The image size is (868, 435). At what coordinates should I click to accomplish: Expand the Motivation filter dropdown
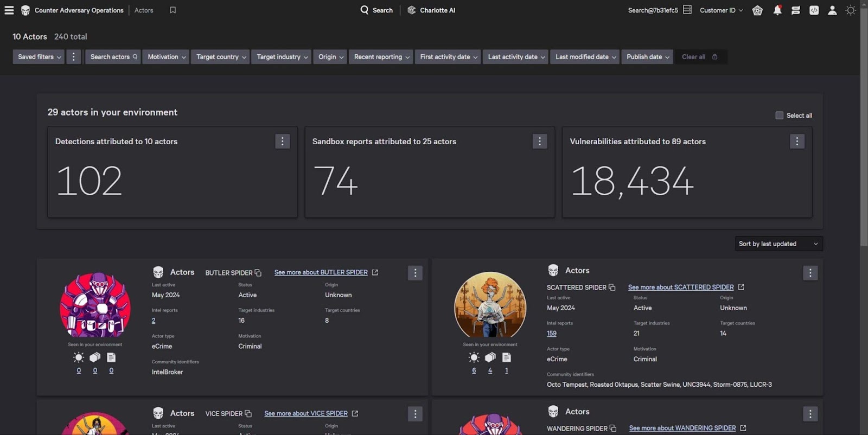(x=166, y=57)
